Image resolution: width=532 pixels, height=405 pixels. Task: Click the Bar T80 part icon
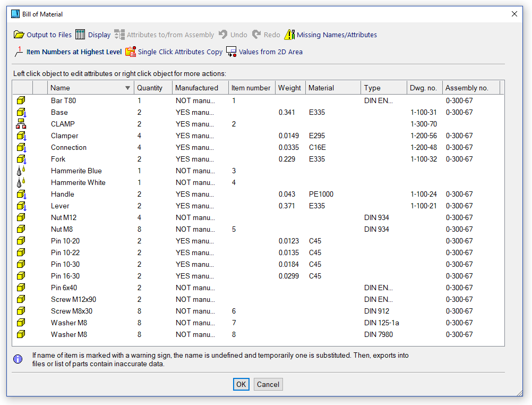21,101
